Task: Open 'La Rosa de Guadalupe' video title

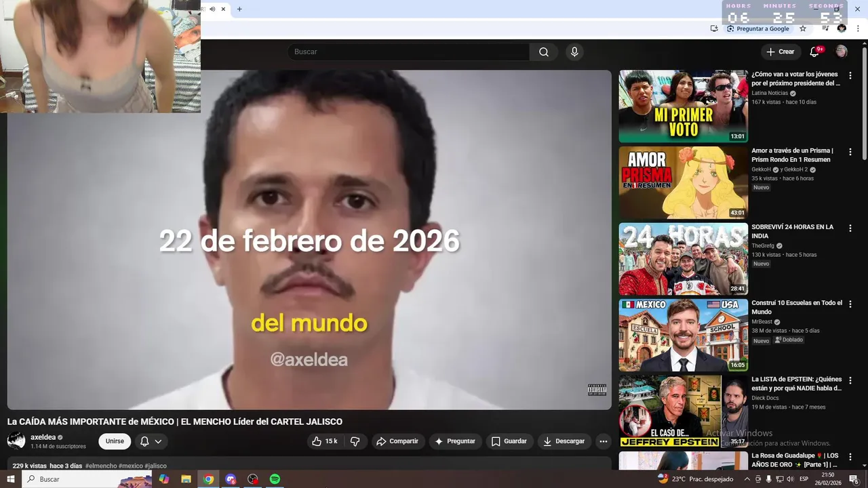Action: pos(795,460)
